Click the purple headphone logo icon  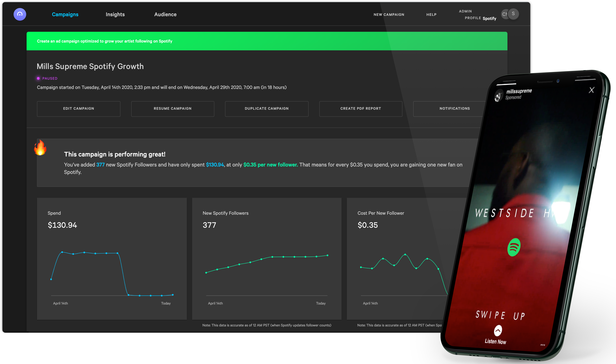20,14
